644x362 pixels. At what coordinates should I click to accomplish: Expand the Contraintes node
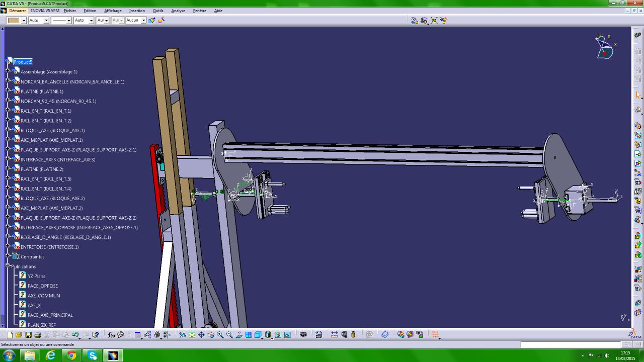[x=9, y=257]
